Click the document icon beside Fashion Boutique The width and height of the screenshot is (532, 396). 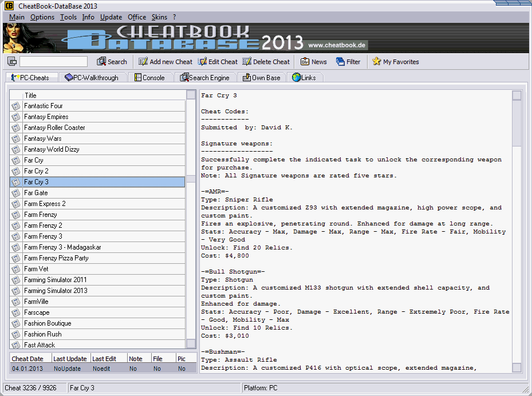coord(16,323)
